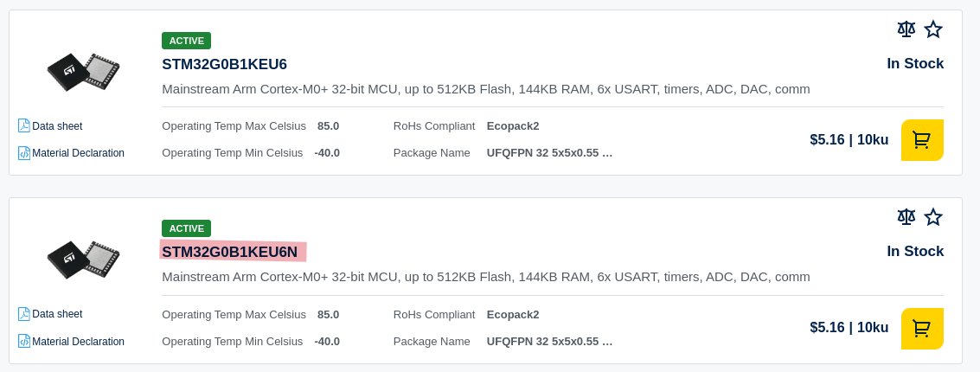The height and width of the screenshot is (372, 980).
Task: Click PDF icon beside first Data sheet
Action: pyautogui.click(x=23, y=125)
